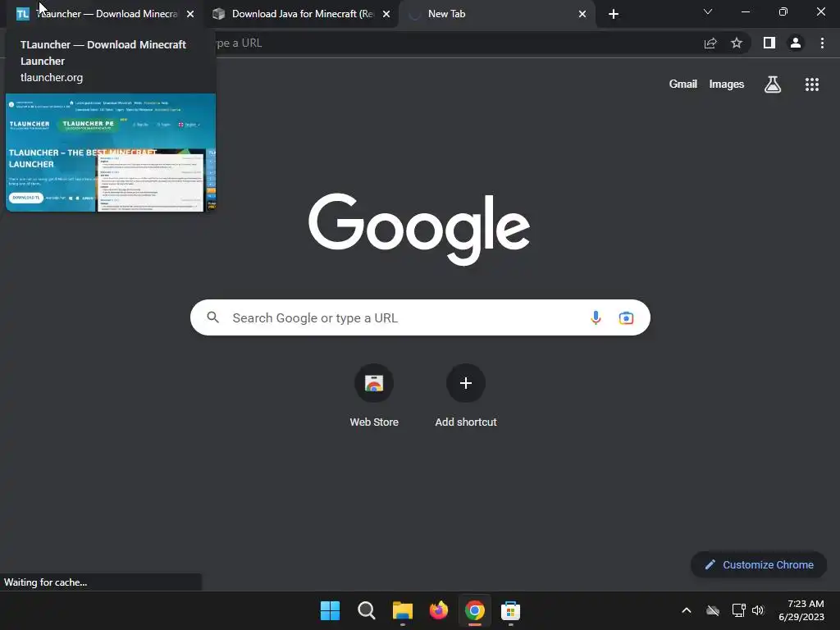The image size is (840, 630).
Task: Toggle the Chrome side panel
Action: (769, 43)
